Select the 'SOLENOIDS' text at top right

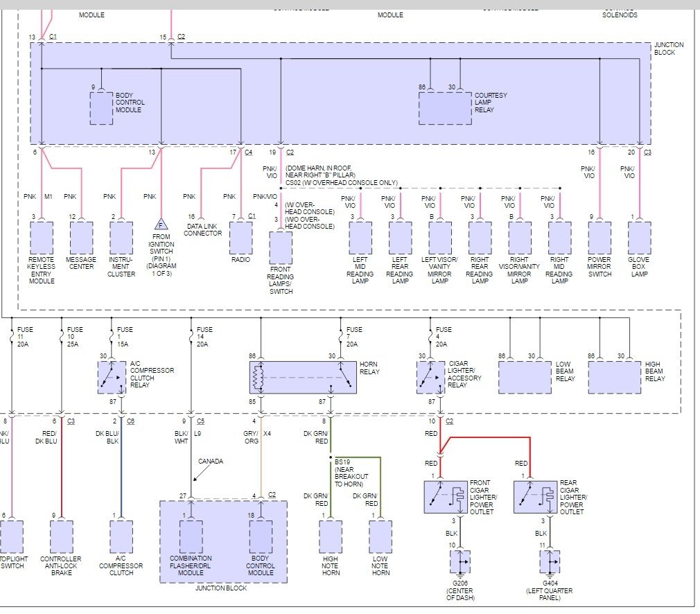(x=620, y=15)
